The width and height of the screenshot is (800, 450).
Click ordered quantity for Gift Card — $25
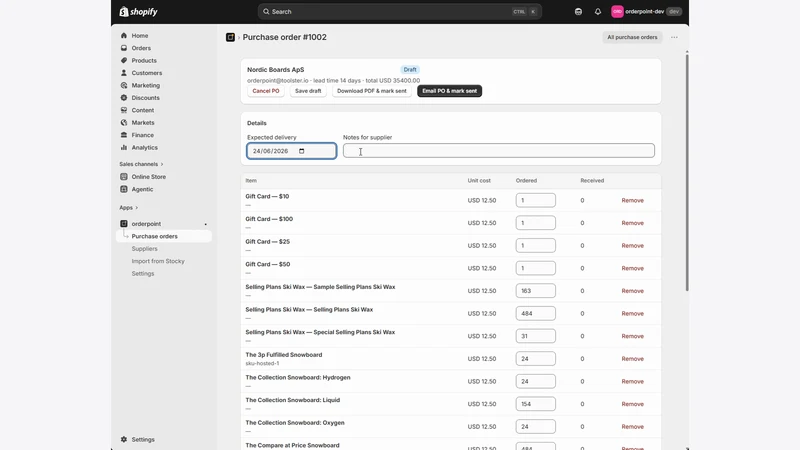click(x=535, y=245)
